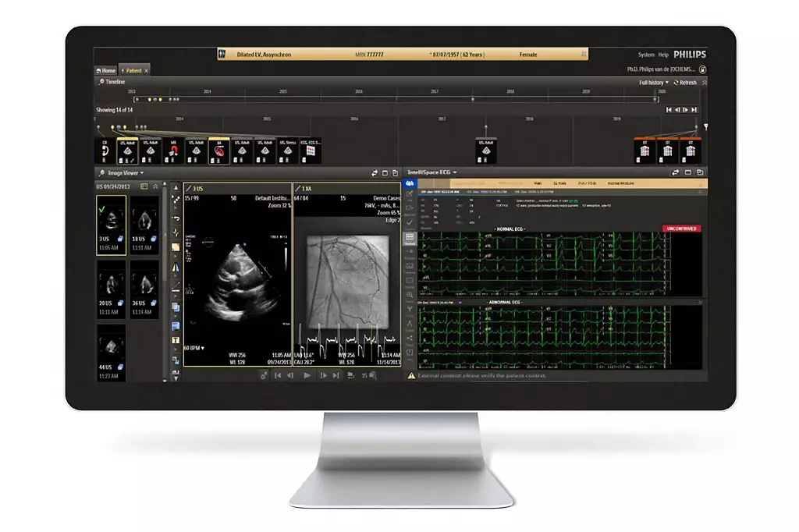Expand the Image Viewer dropdown menu
This screenshot has height=532, width=799.
point(125,172)
